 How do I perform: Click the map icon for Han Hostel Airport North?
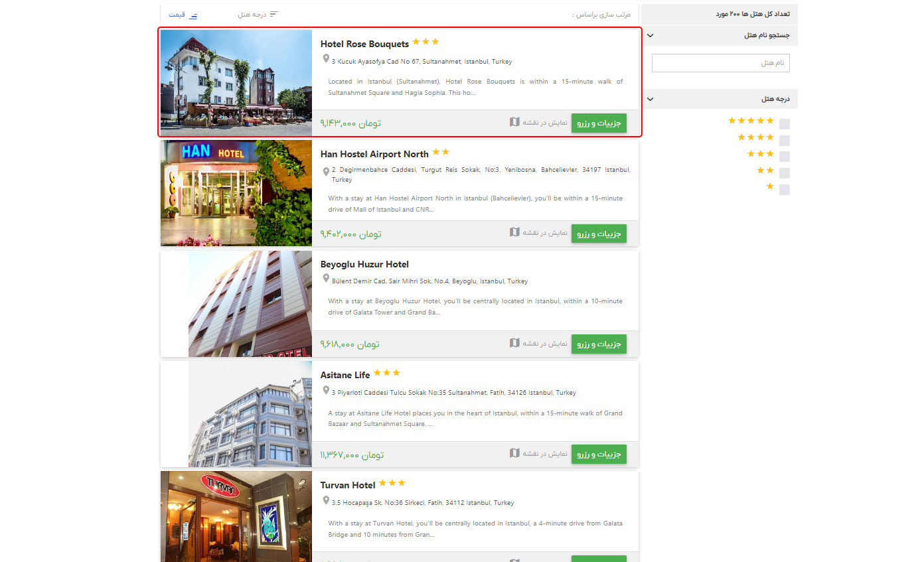(x=514, y=232)
